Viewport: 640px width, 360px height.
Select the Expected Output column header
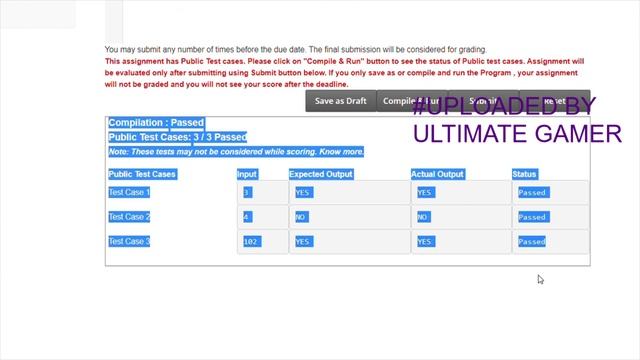321,174
